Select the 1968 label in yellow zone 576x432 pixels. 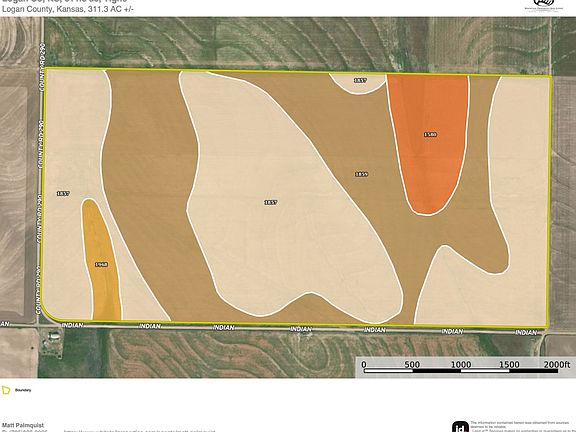101,264
